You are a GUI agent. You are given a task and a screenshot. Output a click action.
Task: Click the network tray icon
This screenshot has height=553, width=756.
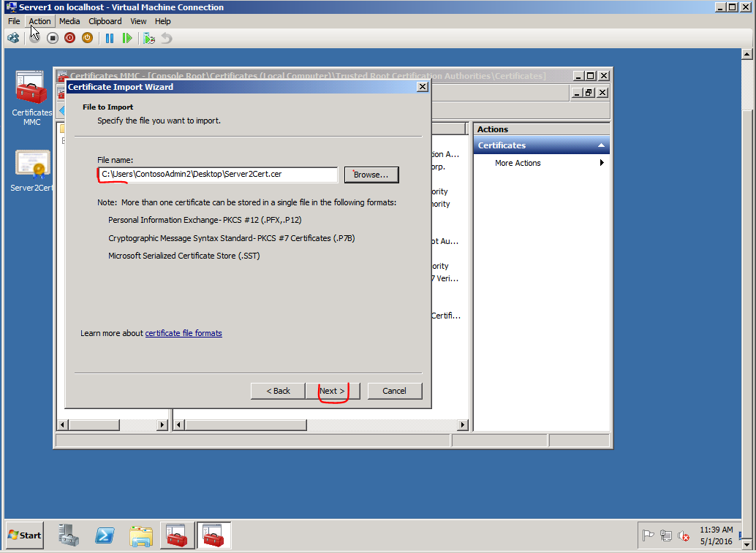(x=666, y=535)
